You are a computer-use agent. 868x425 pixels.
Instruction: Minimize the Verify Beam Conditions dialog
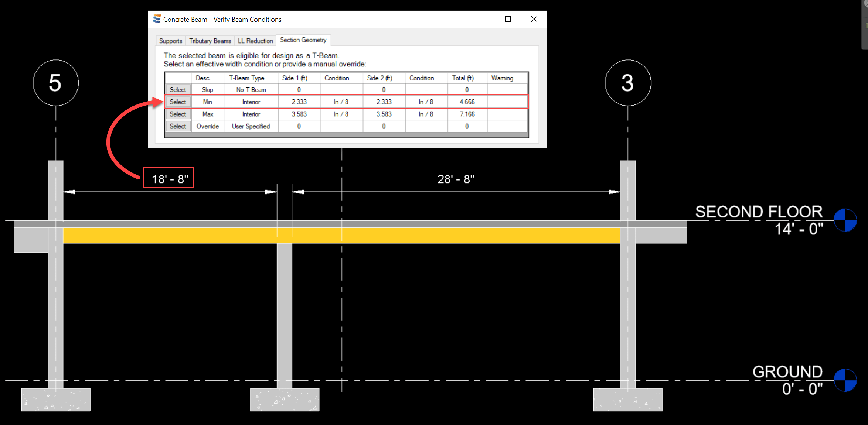click(x=482, y=19)
